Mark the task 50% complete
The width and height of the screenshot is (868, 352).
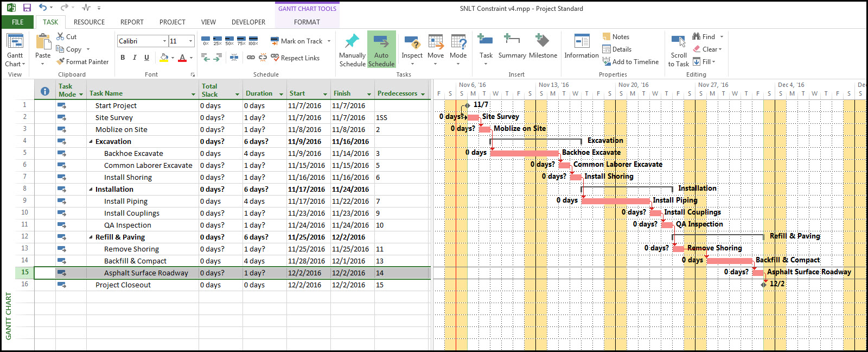[x=229, y=41]
